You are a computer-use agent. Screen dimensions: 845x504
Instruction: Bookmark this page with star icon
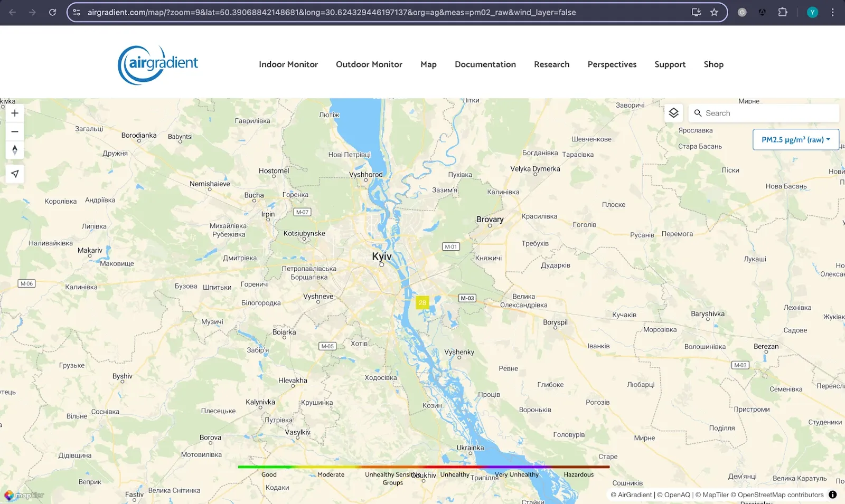714,12
